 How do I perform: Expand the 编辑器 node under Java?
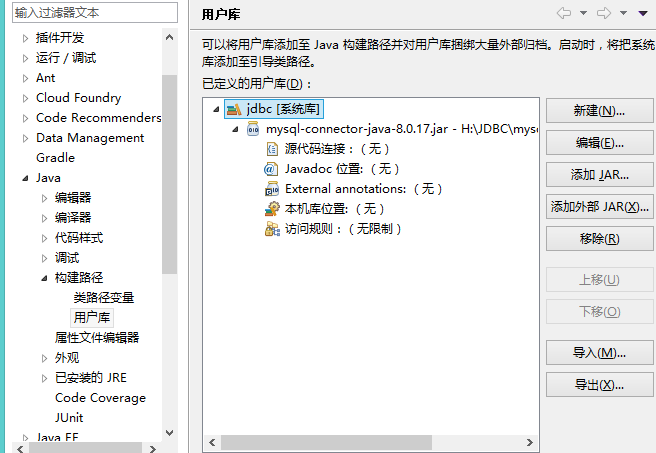(x=44, y=198)
